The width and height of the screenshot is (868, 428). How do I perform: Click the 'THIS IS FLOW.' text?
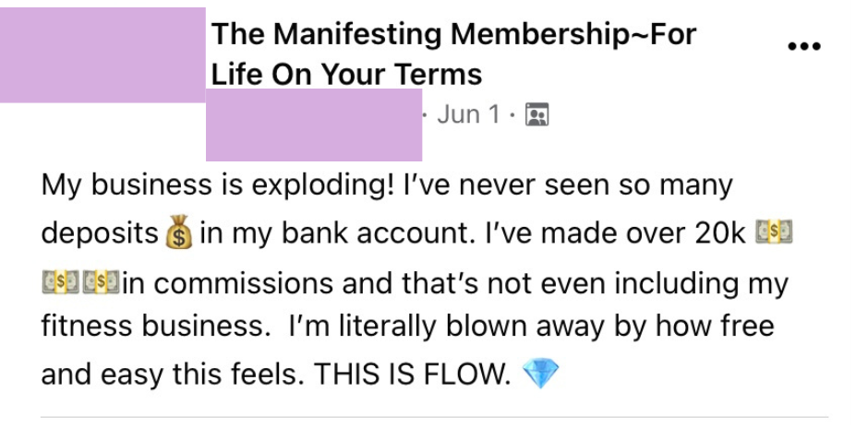(x=411, y=374)
